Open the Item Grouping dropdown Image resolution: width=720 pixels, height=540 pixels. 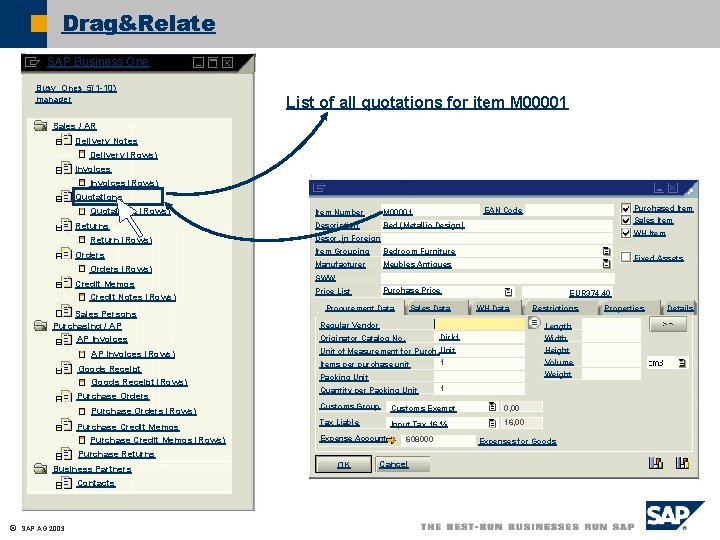point(607,251)
